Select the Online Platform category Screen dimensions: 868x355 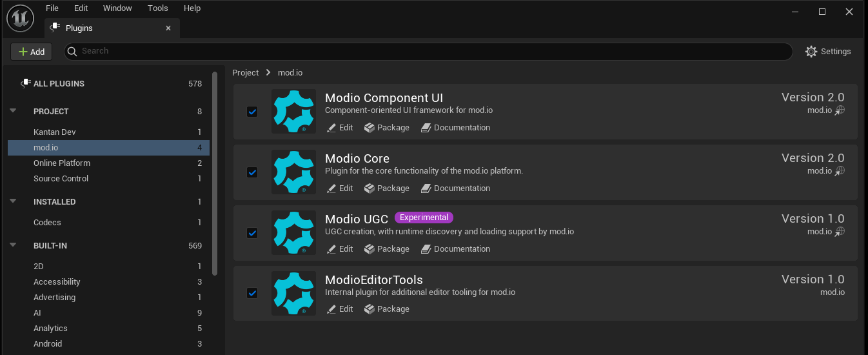[108, 163]
